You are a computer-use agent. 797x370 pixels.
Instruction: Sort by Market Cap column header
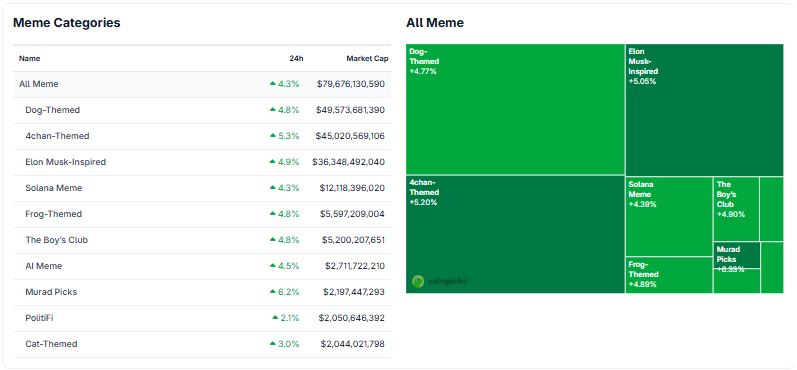click(367, 58)
